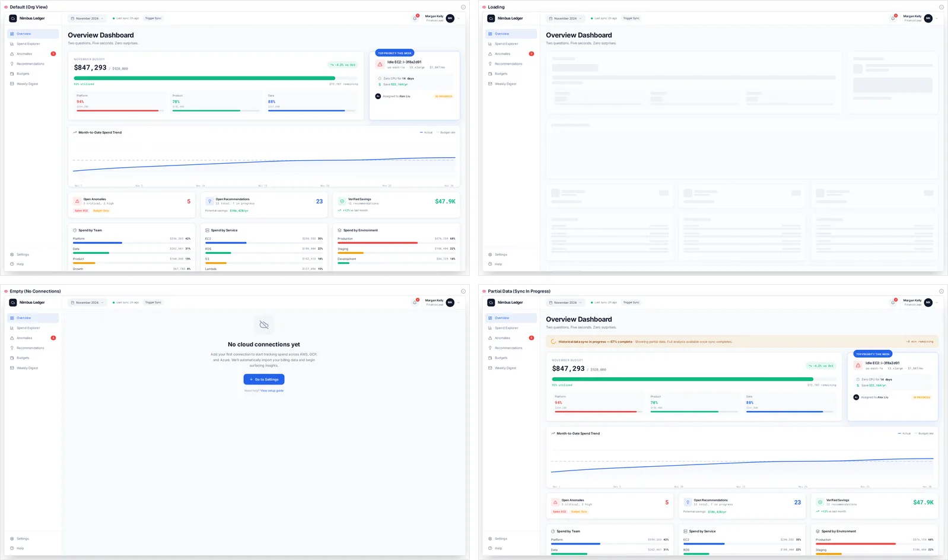Select Anomalies in Empty frame sidebar
The image size is (948, 560).
(x=33, y=338)
